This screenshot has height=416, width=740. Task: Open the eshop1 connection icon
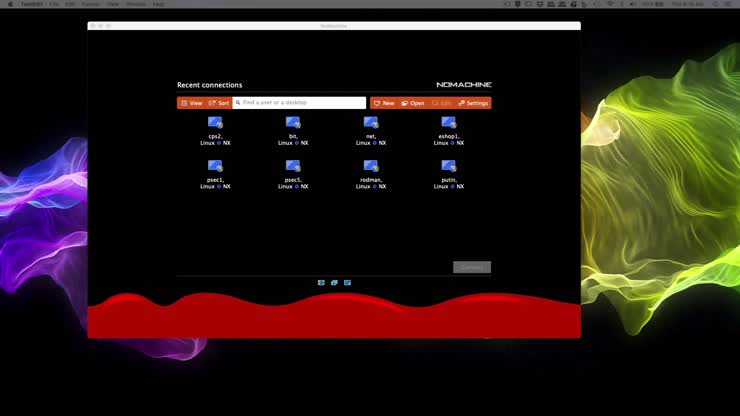pos(449,123)
